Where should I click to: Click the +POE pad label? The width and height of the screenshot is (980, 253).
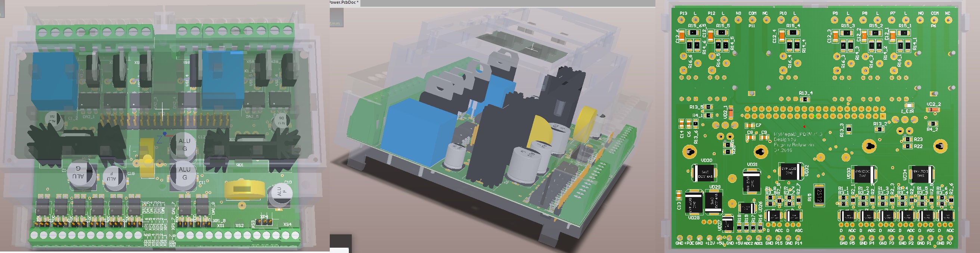click(x=690, y=243)
